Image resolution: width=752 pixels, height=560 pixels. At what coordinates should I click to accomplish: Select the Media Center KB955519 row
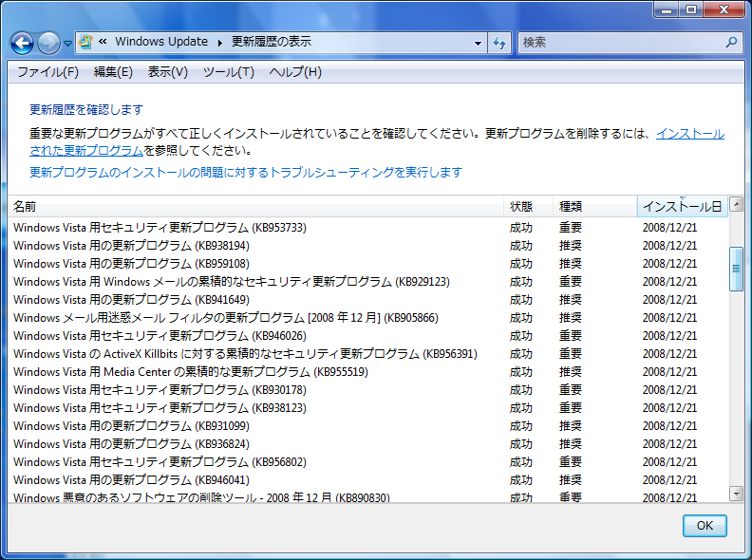(x=367, y=372)
